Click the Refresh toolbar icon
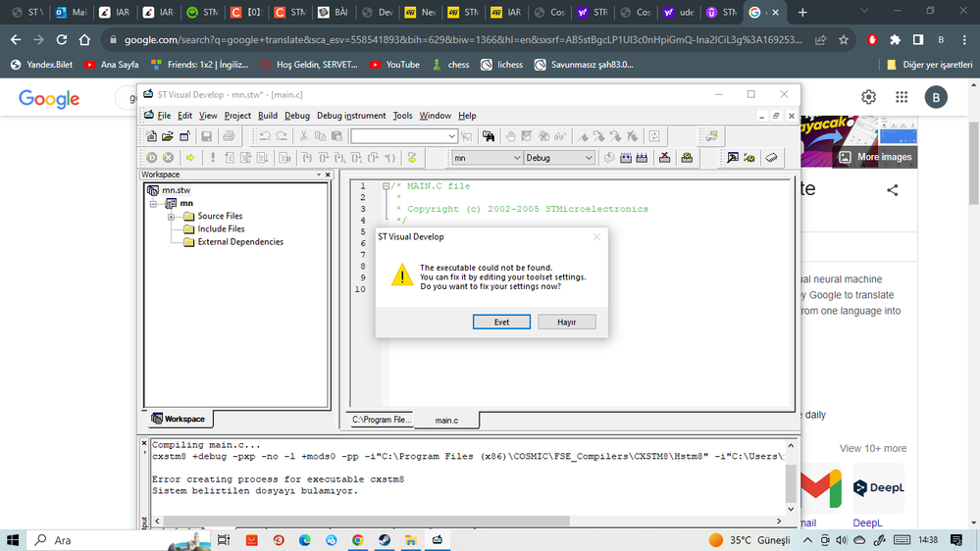 point(654,136)
